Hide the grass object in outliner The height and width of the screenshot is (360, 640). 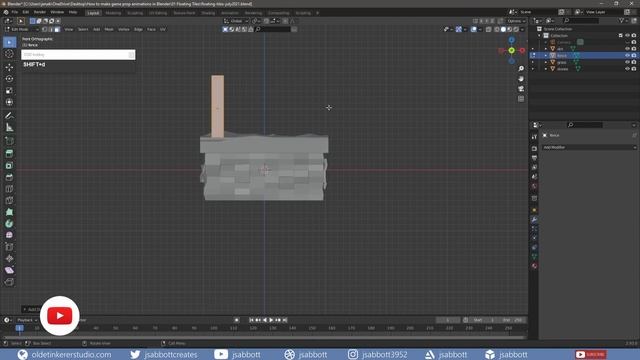(627, 62)
